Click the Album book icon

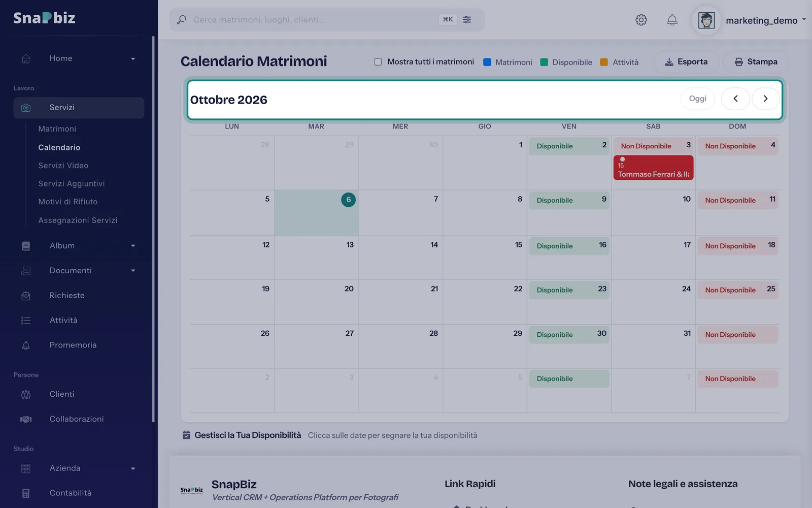point(26,246)
